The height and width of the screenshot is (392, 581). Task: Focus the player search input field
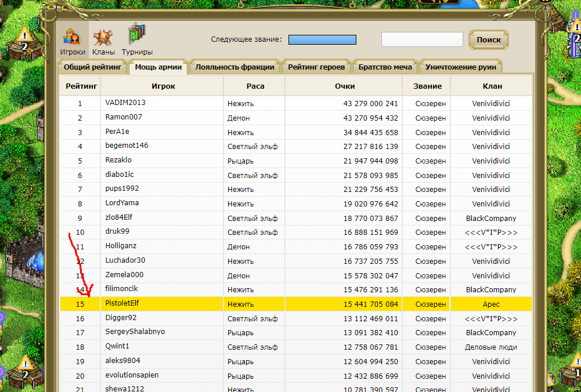click(x=422, y=39)
